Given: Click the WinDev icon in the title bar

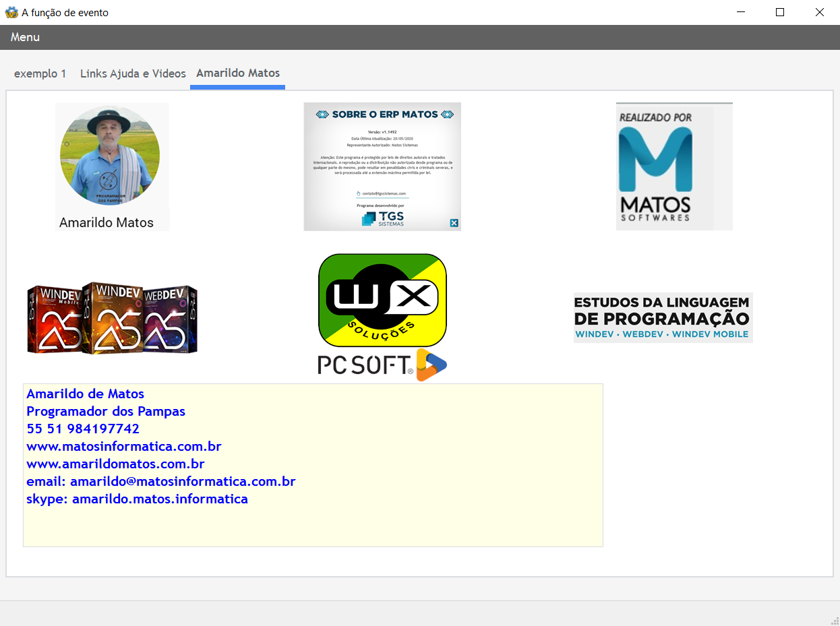Looking at the screenshot, I should pos(11,11).
